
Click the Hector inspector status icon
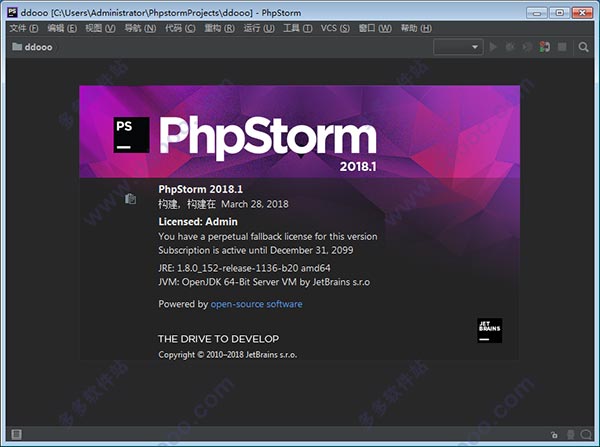571,434
